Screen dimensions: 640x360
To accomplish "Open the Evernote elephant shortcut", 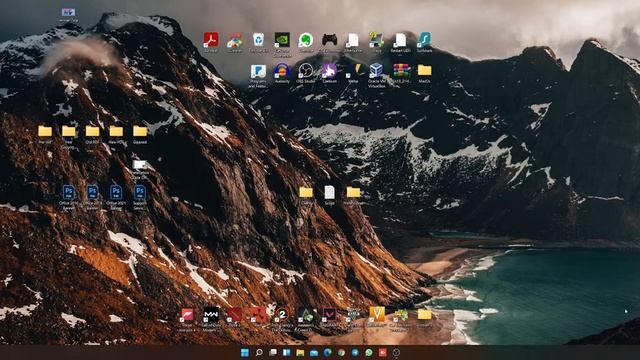I will pyautogui.click(x=305, y=40).
